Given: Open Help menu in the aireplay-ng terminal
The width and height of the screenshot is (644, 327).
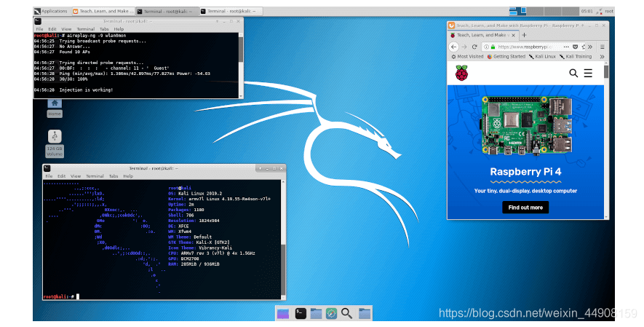Looking at the screenshot, I should (x=119, y=29).
